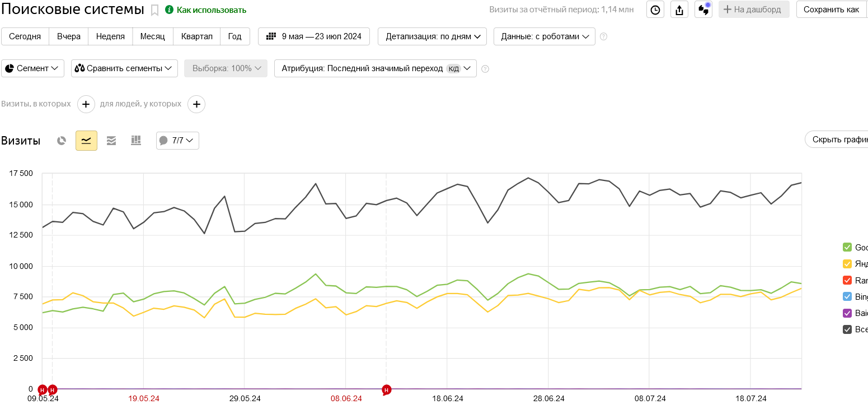Open the Детализация: по дням dropdown
Viewport: 868px width, 409px height.
[433, 36]
